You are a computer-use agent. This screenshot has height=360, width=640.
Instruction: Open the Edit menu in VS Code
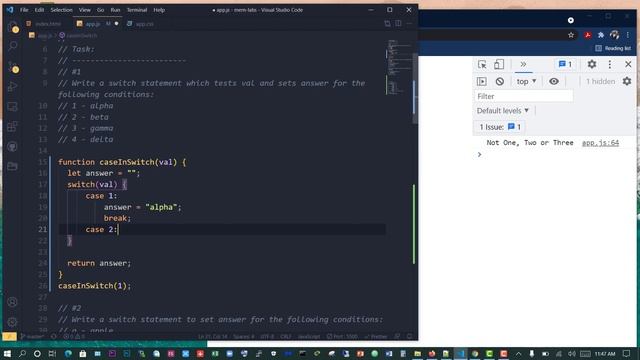click(39, 10)
